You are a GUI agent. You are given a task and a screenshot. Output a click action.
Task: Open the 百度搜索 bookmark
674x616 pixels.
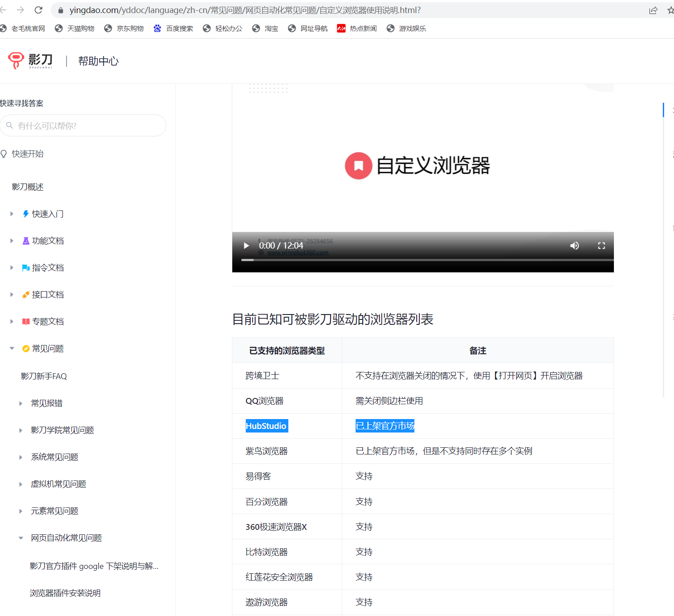point(173,28)
